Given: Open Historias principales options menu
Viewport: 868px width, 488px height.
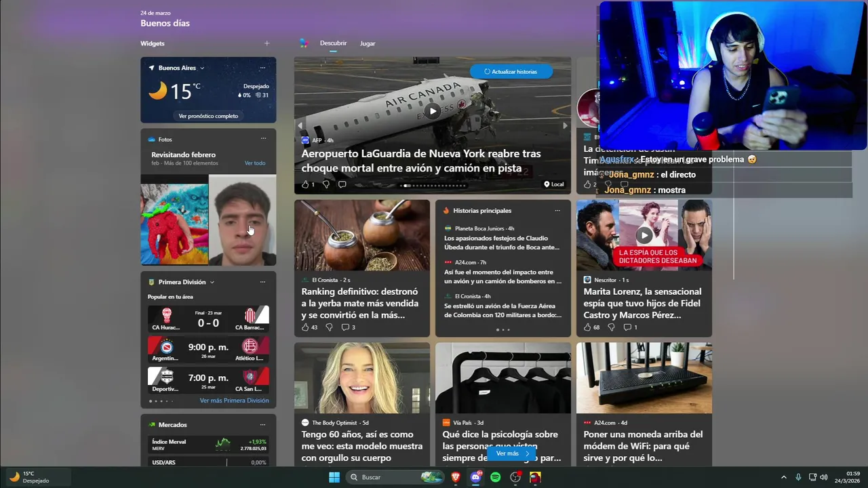Looking at the screenshot, I should point(557,211).
